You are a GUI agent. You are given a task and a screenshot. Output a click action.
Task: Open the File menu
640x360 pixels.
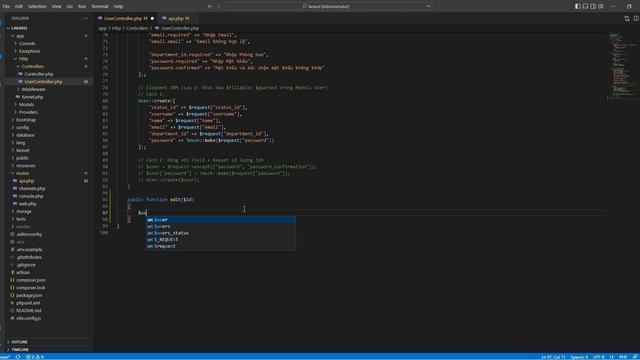(x=6, y=7)
